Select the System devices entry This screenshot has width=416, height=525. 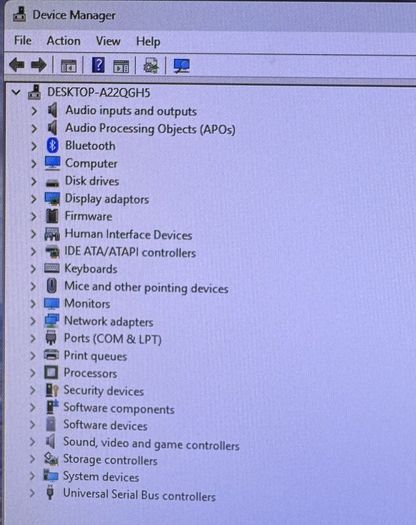pos(101,477)
